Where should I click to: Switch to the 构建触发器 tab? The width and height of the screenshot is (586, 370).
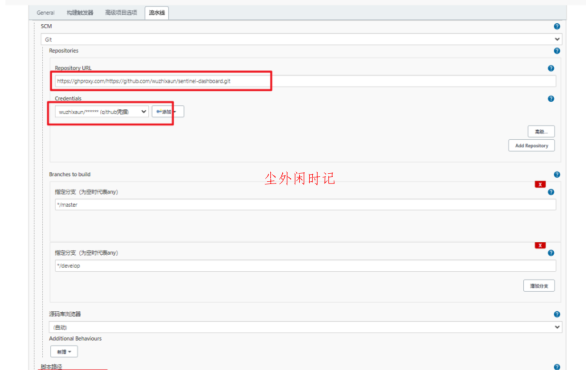click(80, 13)
